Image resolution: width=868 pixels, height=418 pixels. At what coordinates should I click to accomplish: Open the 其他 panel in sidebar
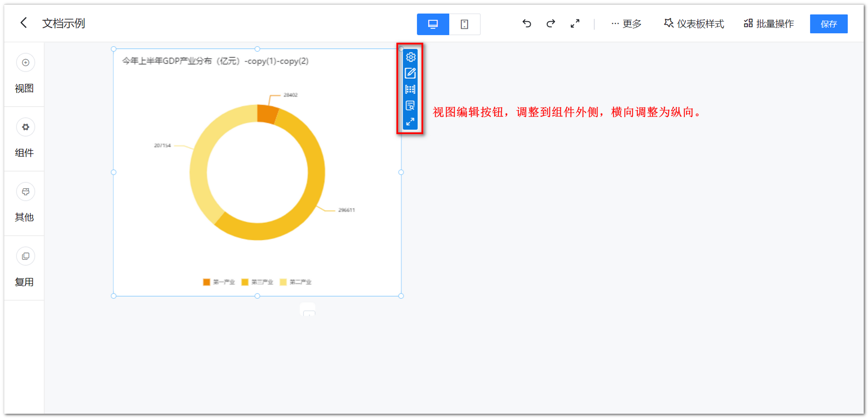pos(25,203)
